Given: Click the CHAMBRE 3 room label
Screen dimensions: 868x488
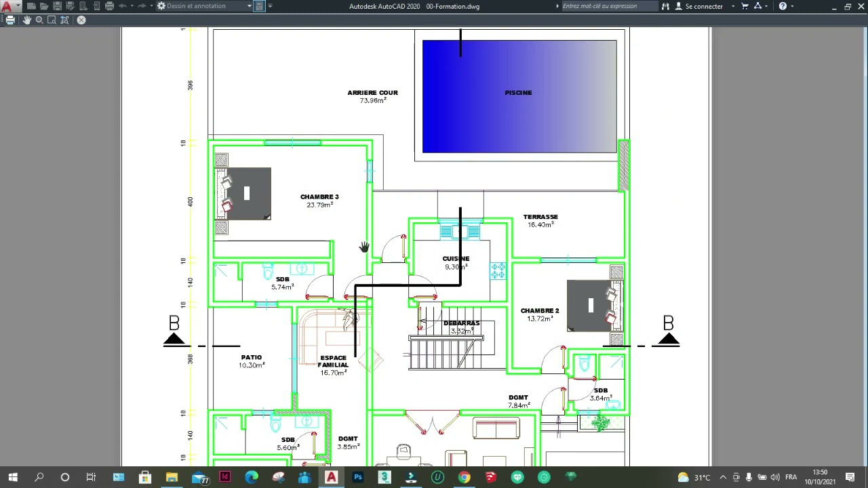Looking at the screenshot, I should click(319, 197).
